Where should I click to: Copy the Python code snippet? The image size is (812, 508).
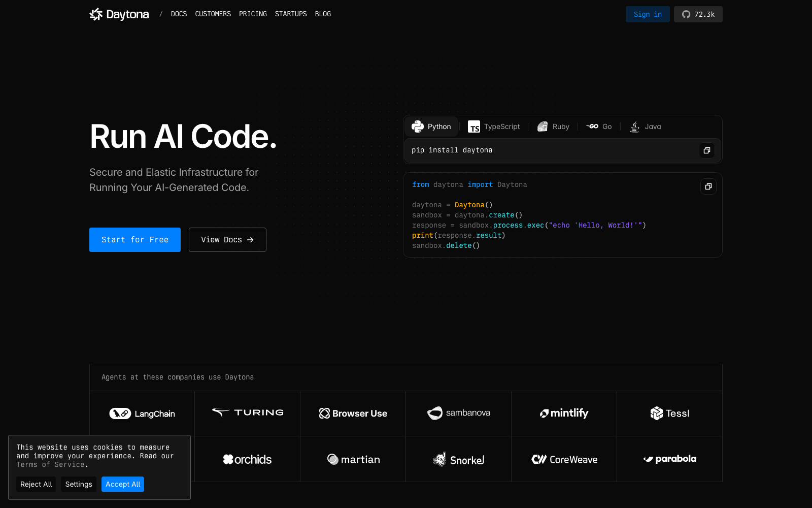click(x=708, y=186)
